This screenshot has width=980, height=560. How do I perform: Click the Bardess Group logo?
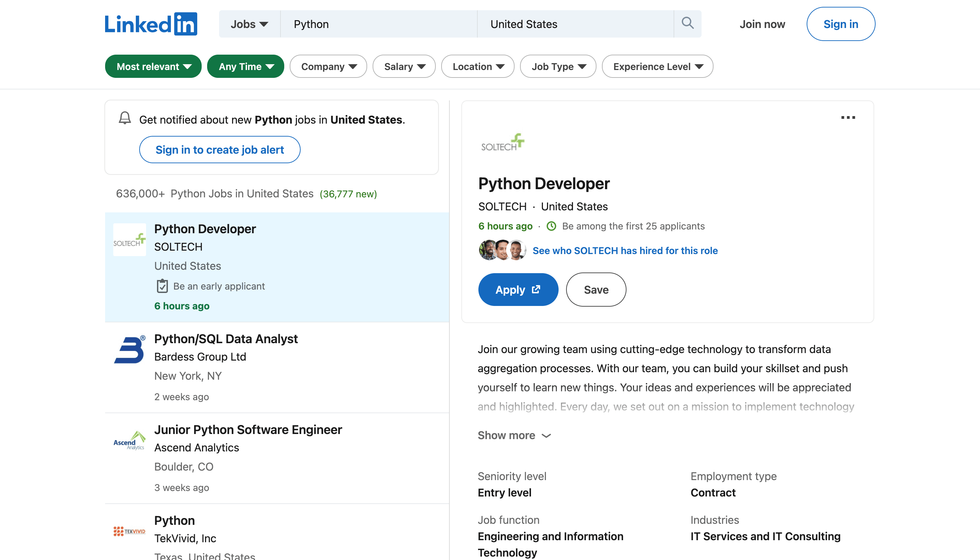click(130, 350)
